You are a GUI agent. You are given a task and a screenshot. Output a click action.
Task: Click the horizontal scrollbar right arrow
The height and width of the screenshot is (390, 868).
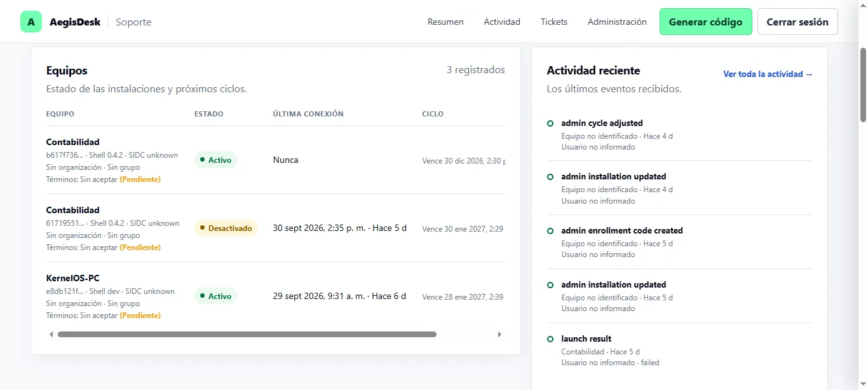[499, 334]
